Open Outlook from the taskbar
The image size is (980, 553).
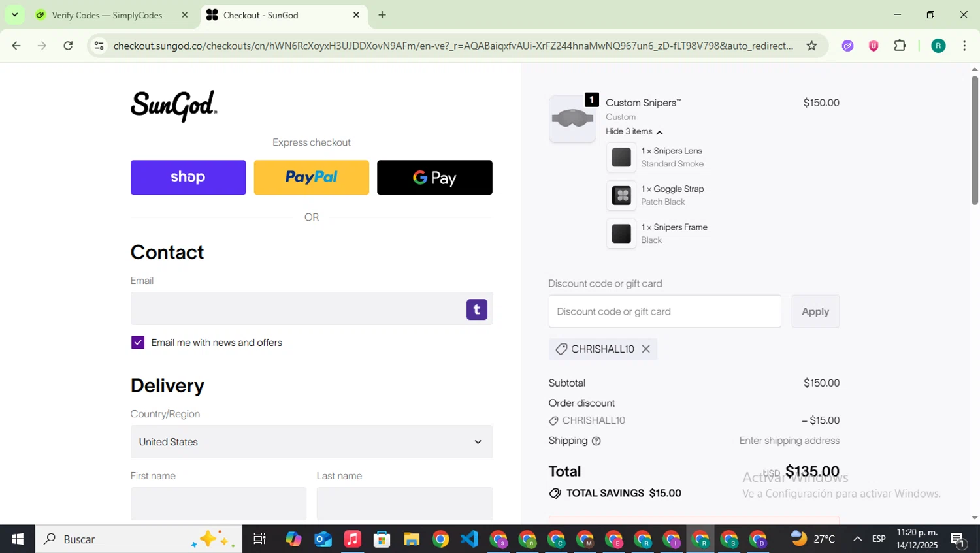323,539
